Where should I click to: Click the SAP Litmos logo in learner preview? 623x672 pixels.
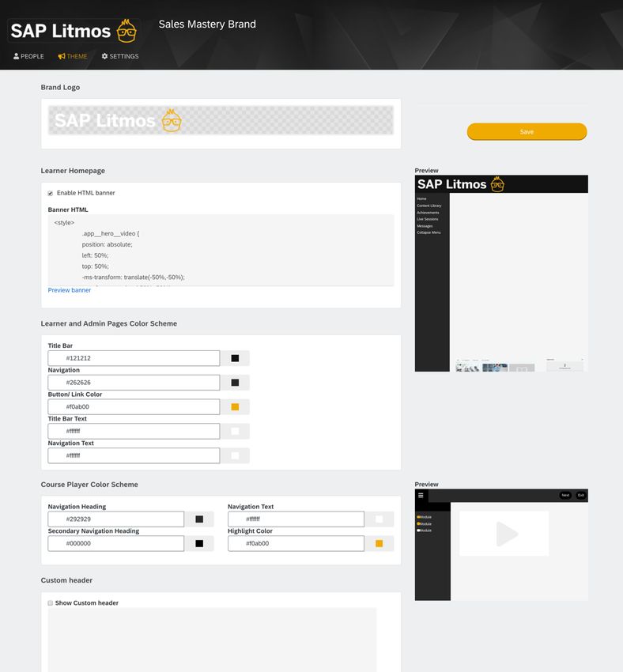461,184
